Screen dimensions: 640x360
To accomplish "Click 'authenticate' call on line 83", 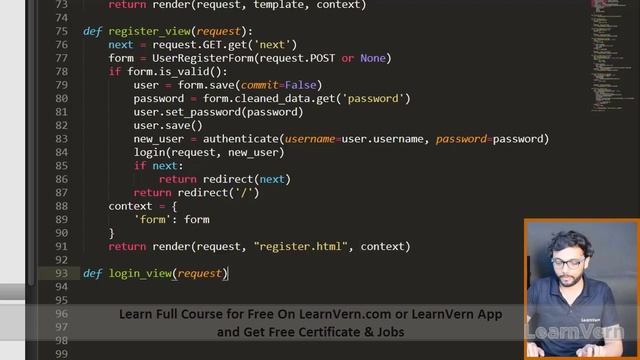I will pyautogui.click(x=240, y=139).
